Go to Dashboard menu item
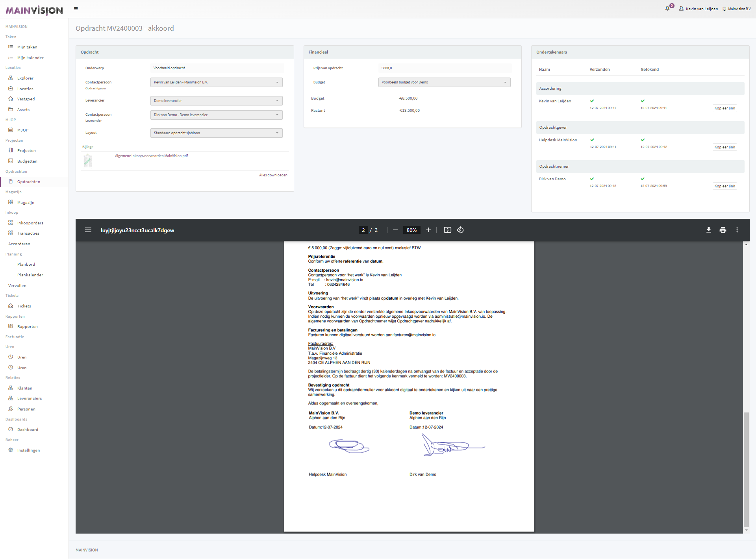 pos(28,429)
